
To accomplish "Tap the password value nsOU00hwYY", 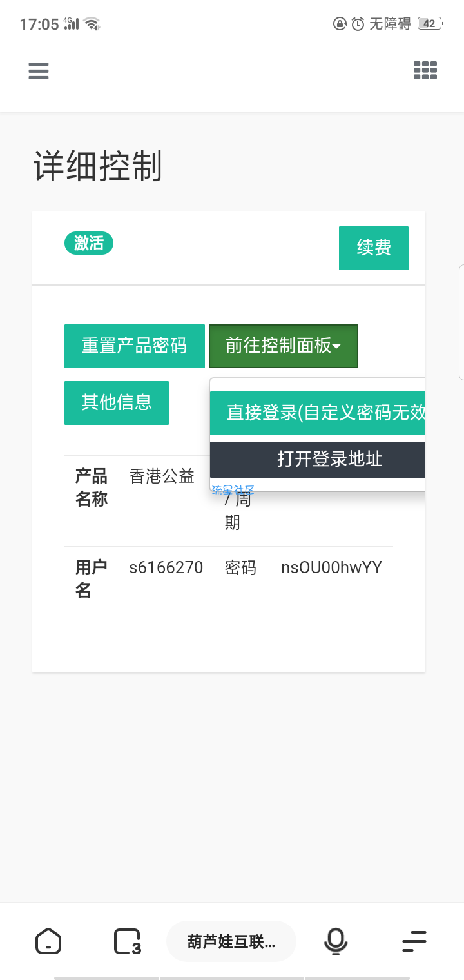I will point(331,567).
